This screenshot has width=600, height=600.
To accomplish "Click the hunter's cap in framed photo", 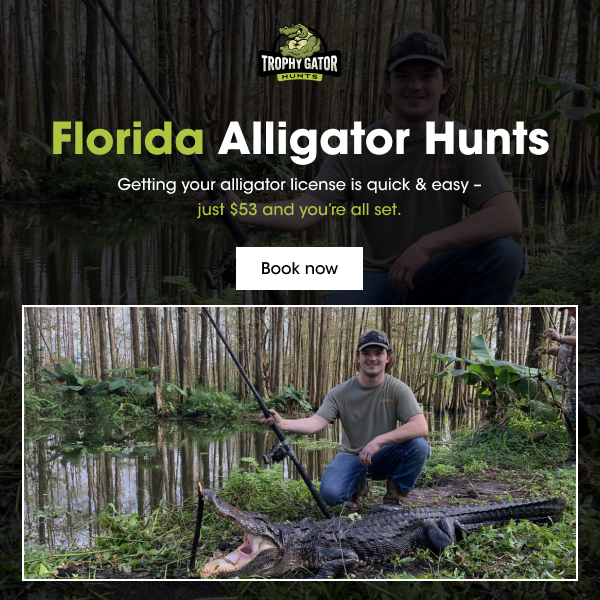I will (x=373, y=340).
